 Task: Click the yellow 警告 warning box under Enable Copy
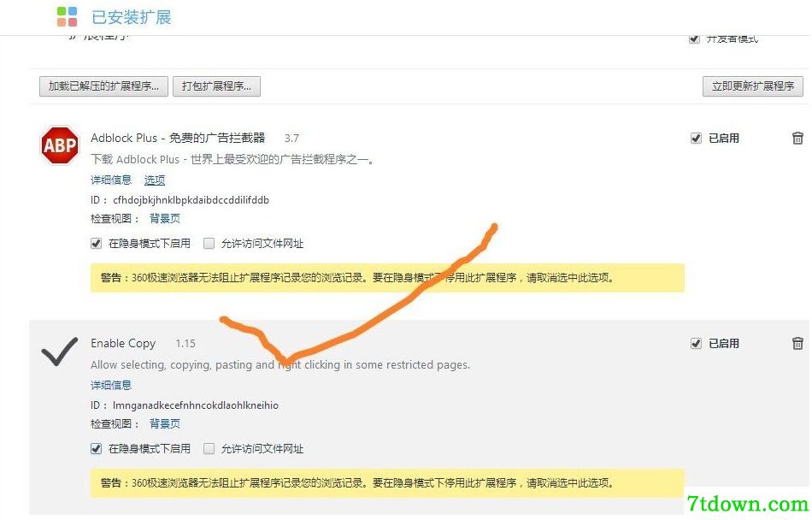click(387, 482)
